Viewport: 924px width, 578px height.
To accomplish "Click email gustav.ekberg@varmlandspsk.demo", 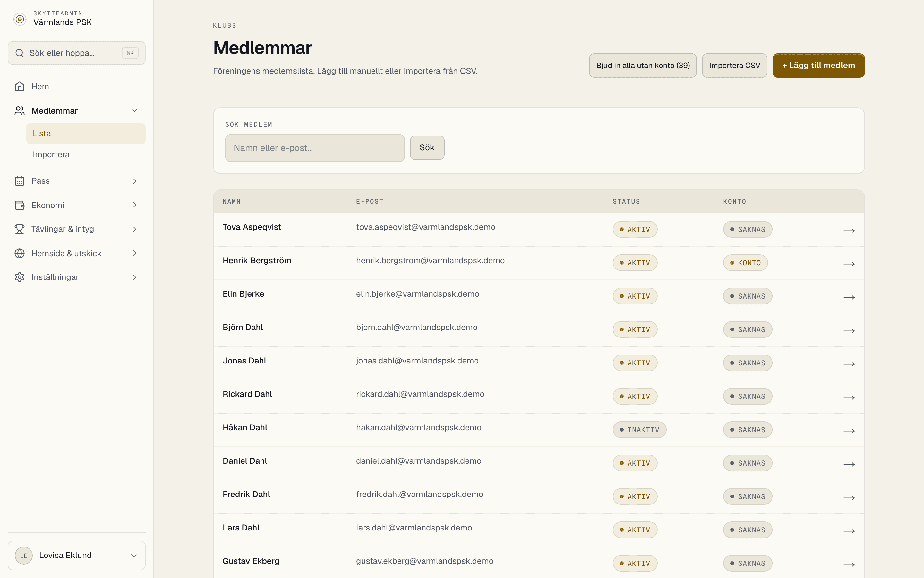I will [424, 561].
